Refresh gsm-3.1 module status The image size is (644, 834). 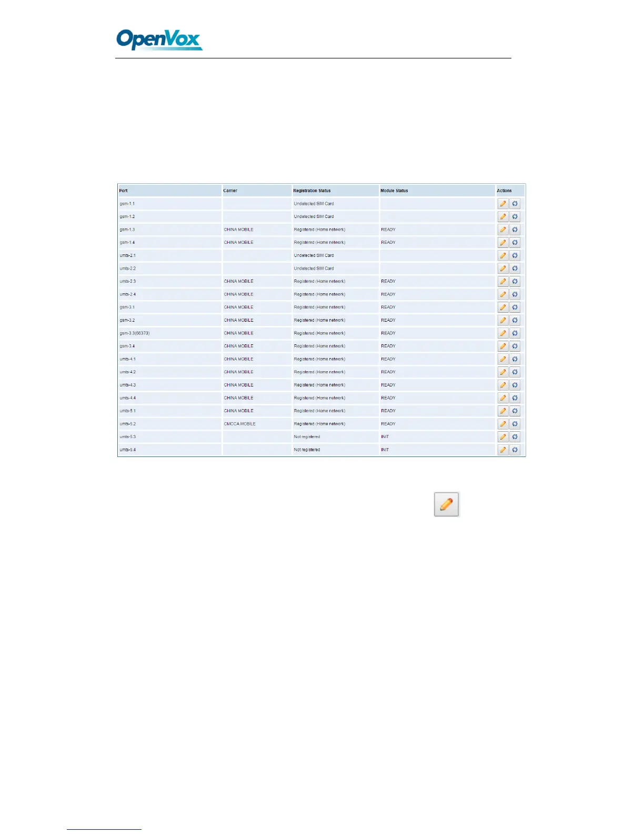[515, 307]
